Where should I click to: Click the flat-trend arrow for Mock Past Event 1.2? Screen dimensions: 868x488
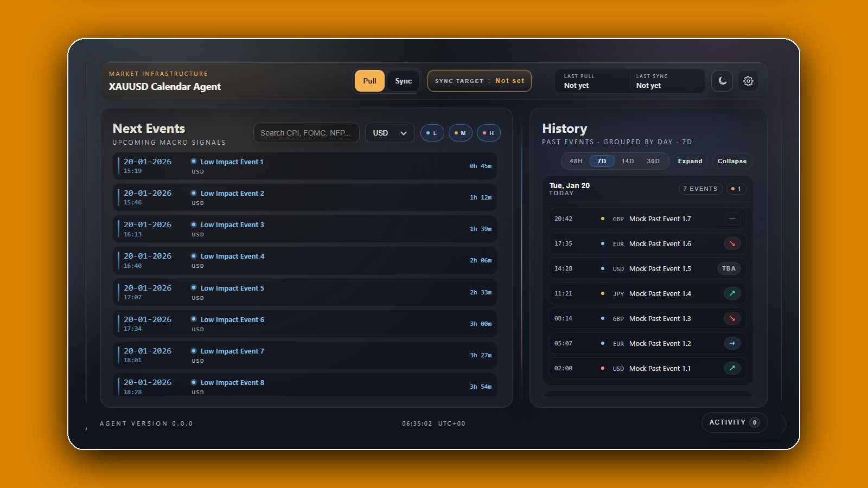(x=732, y=343)
